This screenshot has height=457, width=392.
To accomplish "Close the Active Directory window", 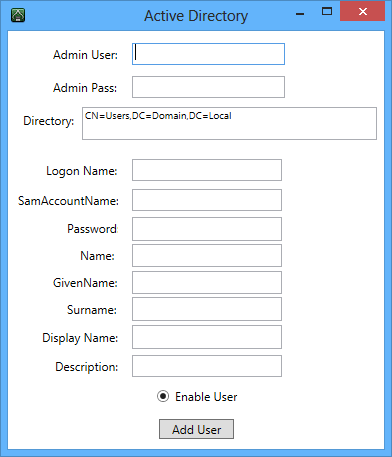I will click(363, 12).
